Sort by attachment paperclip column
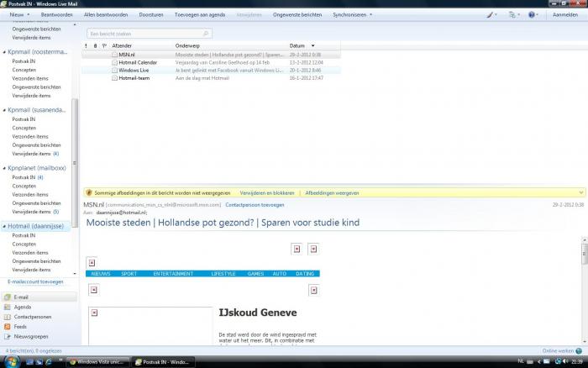The height and width of the screenshot is (368, 588). pos(95,45)
